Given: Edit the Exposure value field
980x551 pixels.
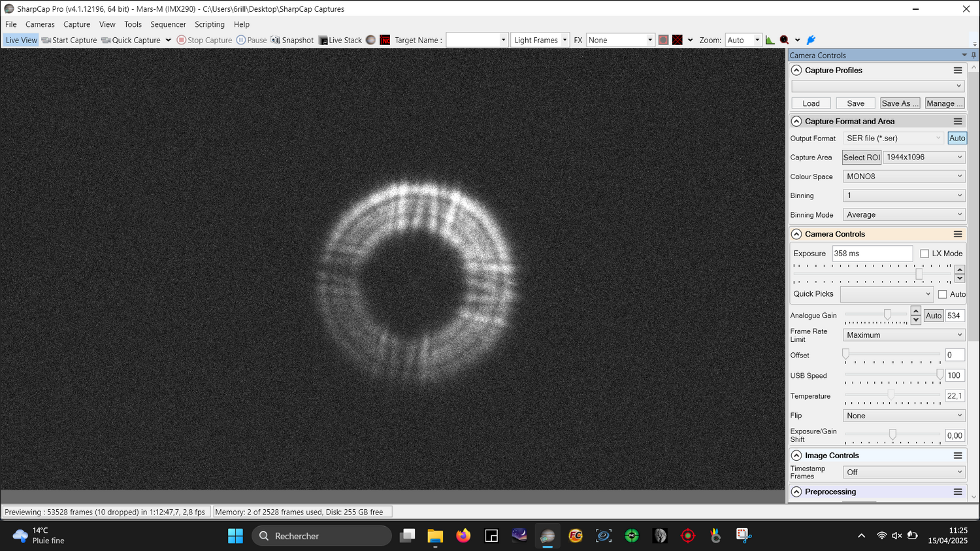Looking at the screenshot, I should [x=872, y=253].
